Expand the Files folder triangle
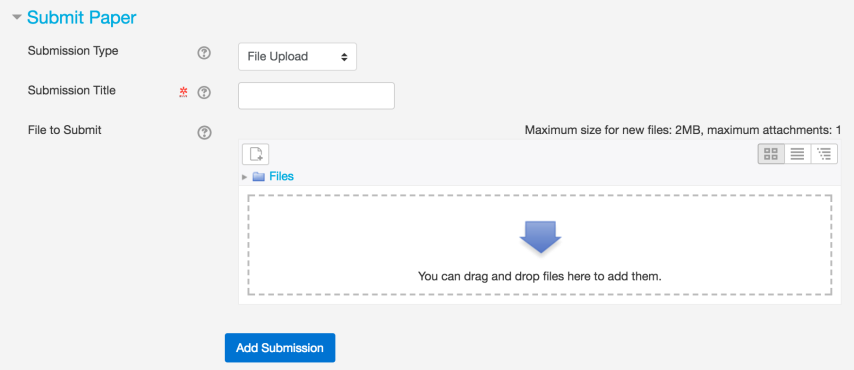Screen dimensions: 854x370 (245, 177)
